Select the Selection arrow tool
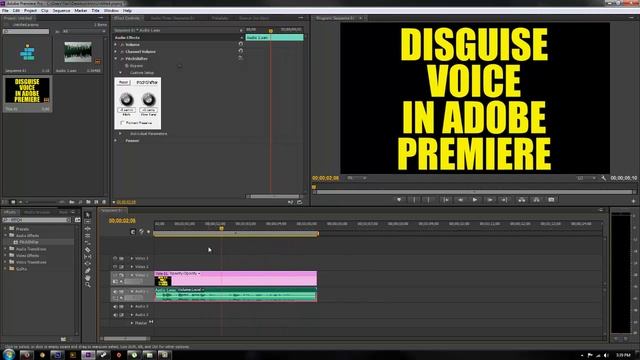 point(88,215)
